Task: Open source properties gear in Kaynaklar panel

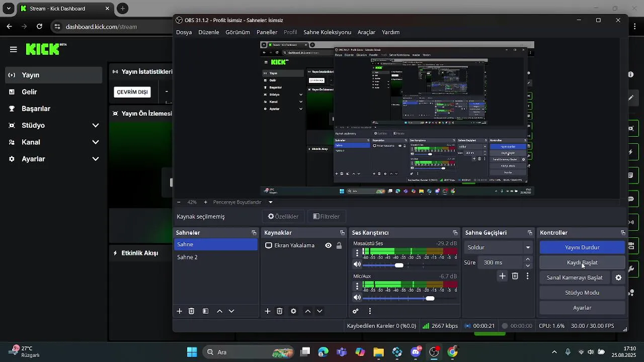Action: click(x=293, y=311)
